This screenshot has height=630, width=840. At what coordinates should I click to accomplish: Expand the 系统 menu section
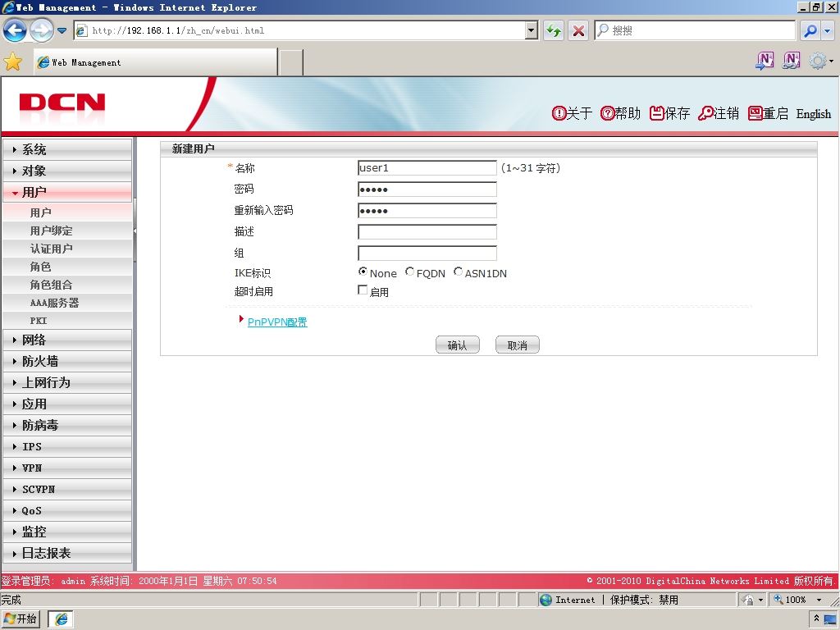[67, 149]
